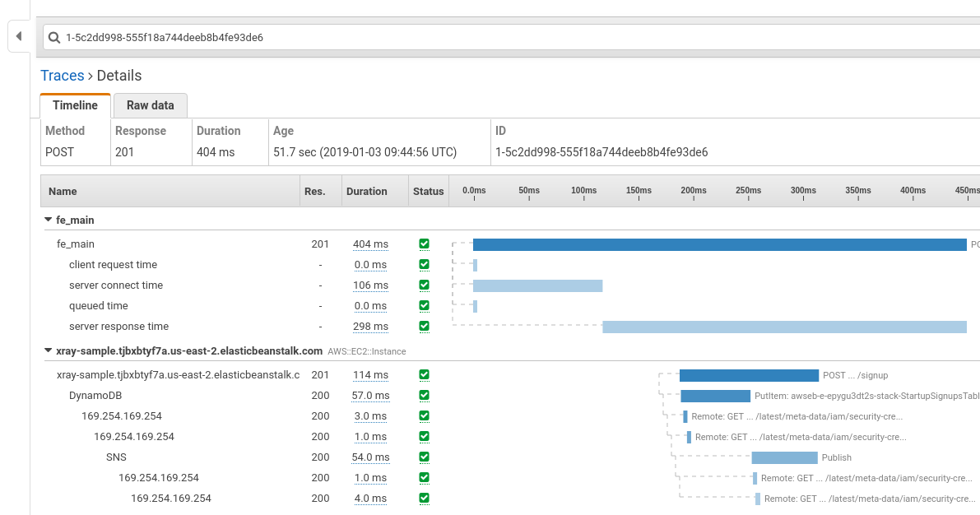Image resolution: width=980 pixels, height=515 pixels.
Task: Click client request time status checkmark
Action: pyautogui.click(x=424, y=265)
